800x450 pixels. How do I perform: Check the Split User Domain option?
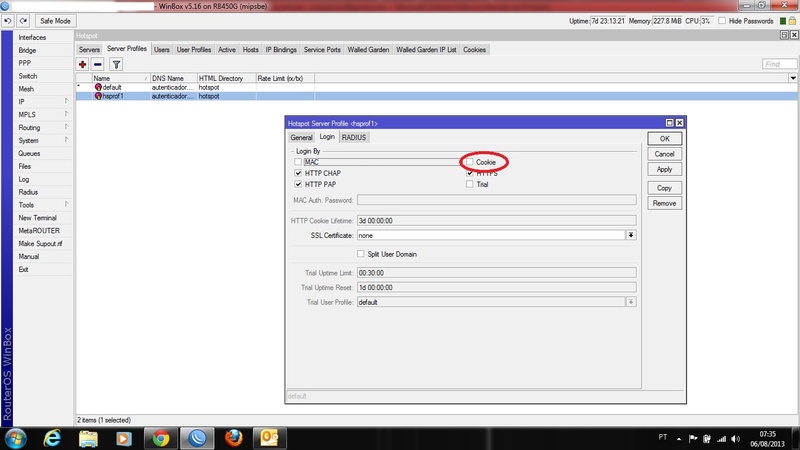pyautogui.click(x=361, y=254)
